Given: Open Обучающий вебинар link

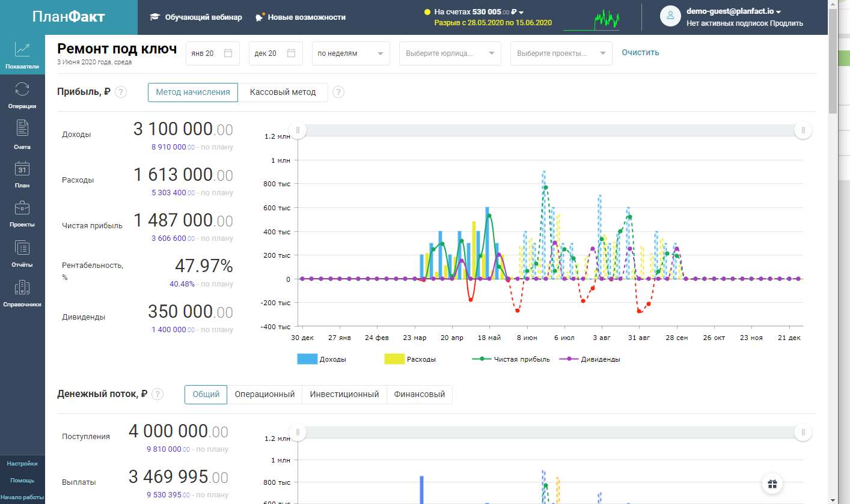Looking at the screenshot, I should [196, 17].
